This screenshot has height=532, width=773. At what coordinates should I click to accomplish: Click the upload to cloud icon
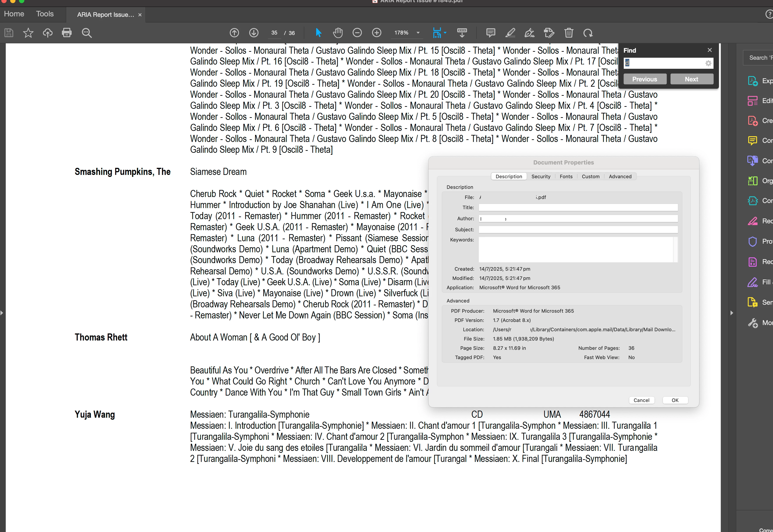(48, 33)
